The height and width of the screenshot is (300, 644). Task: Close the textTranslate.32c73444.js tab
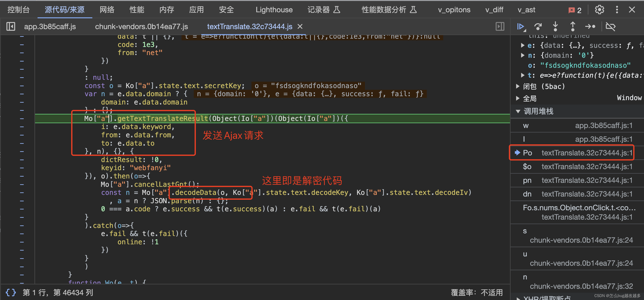coord(300,27)
